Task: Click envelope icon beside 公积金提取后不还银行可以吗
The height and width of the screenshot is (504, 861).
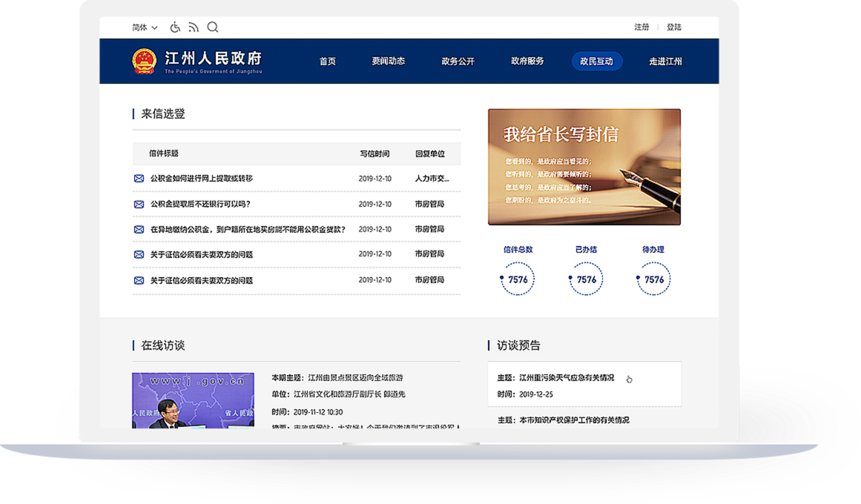Action: pyautogui.click(x=139, y=205)
